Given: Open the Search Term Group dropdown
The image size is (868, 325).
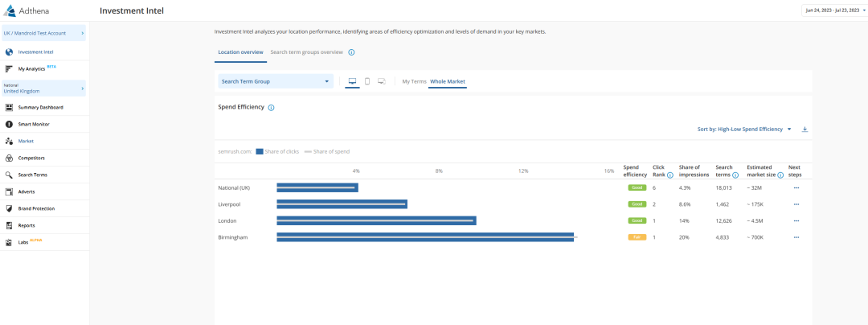Looking at the screenshot, I should [276, 81].
